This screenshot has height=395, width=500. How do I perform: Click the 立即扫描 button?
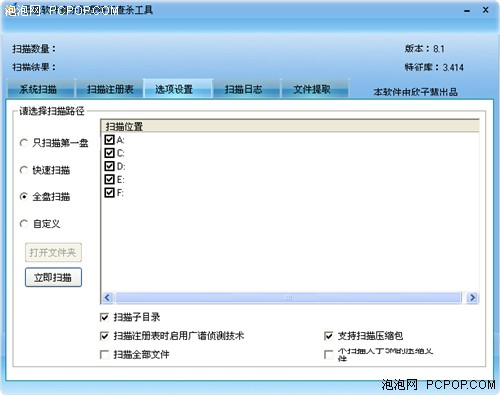coord(53,277)
